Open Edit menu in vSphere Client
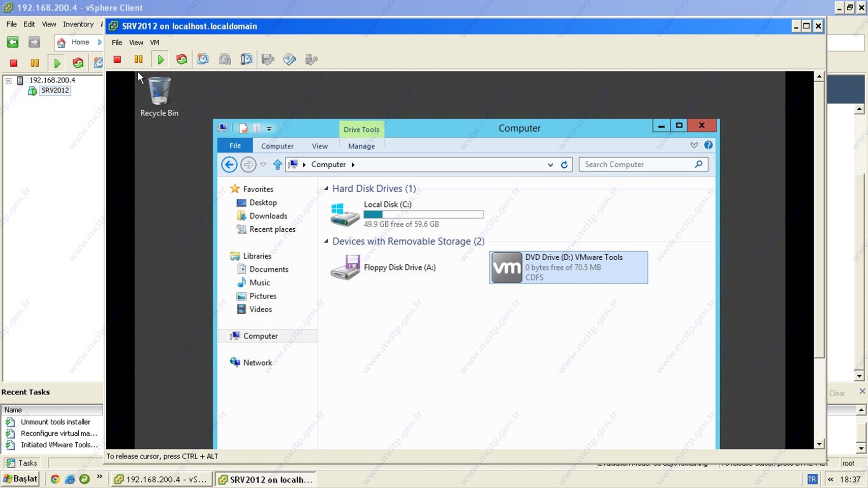This screenshot has height=488, width=868. [x=29, y=24]
